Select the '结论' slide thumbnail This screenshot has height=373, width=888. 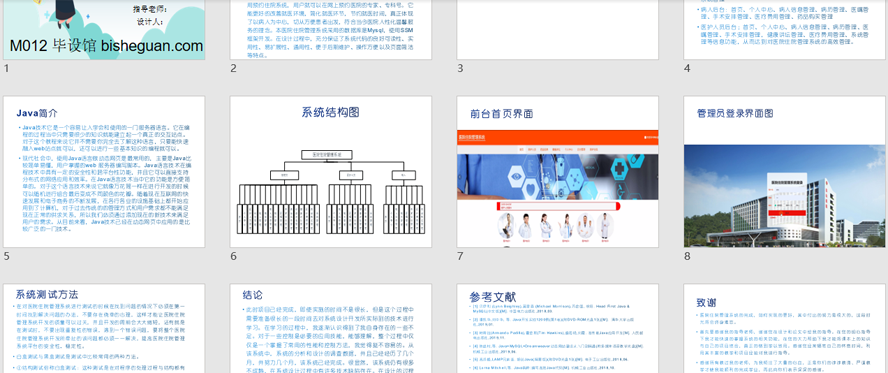click(x=331, y=328)
